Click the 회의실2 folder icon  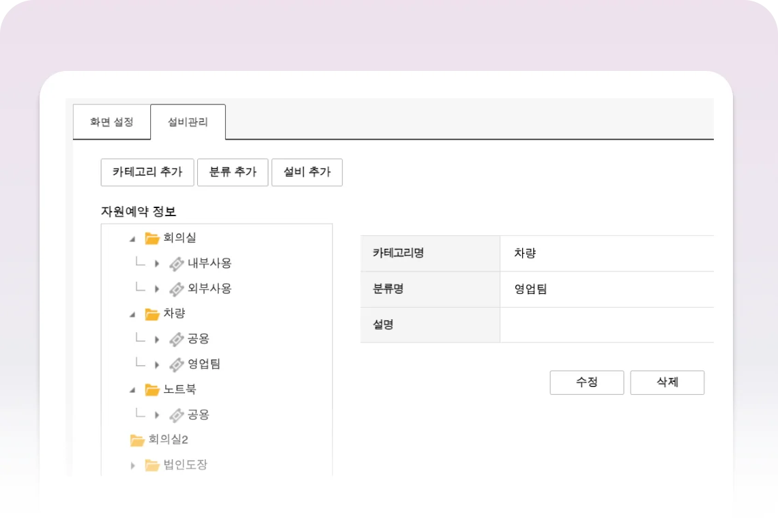137,440
